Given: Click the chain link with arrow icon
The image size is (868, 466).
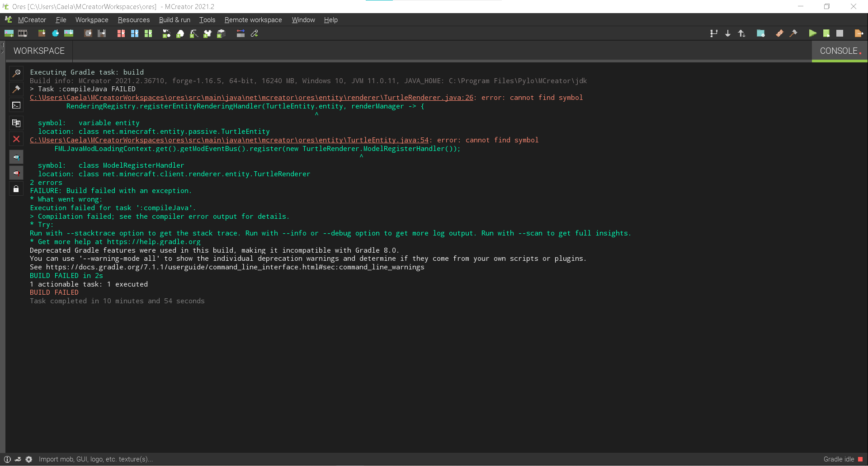Looking at the screenshot, I should [x=255, y=33].
